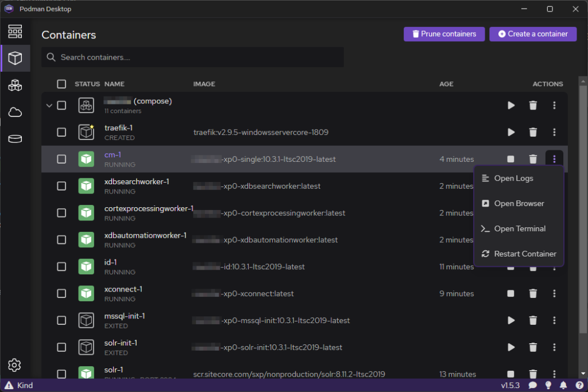Screen dimensions: 588x392
Task: Open the cm-1 container name link
Action: point(113,155)
